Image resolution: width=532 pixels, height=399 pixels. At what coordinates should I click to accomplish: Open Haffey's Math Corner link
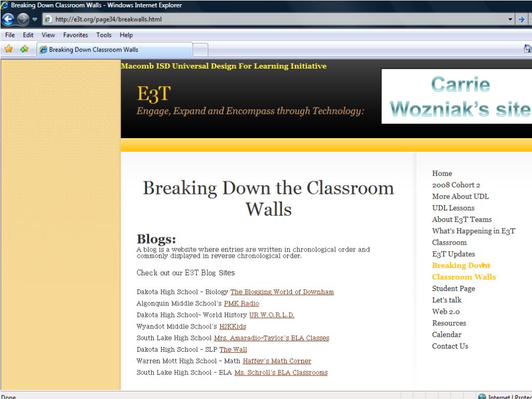tap(277, 361)
